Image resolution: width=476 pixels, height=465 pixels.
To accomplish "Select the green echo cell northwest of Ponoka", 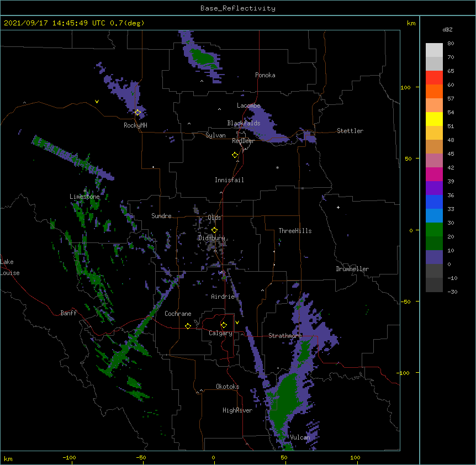I will 203,57.
